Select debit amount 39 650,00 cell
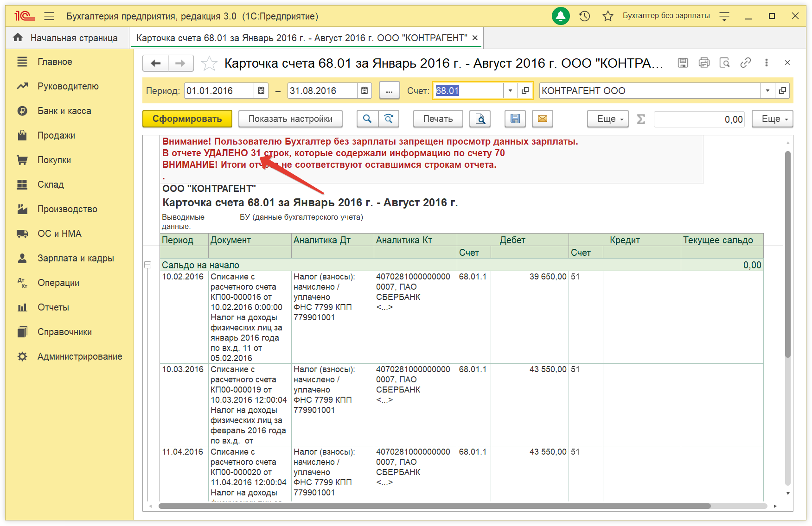 (530, 317)
